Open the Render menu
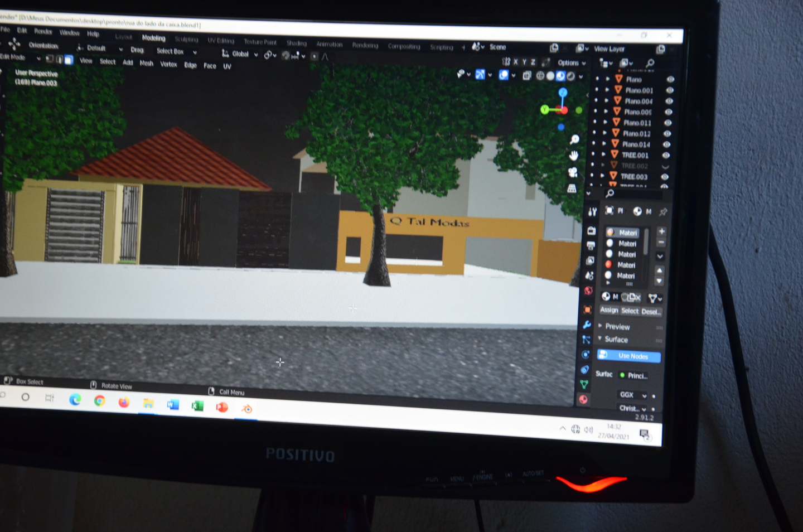The height and width of the screenshot is (532, 803). coord(43,31)
